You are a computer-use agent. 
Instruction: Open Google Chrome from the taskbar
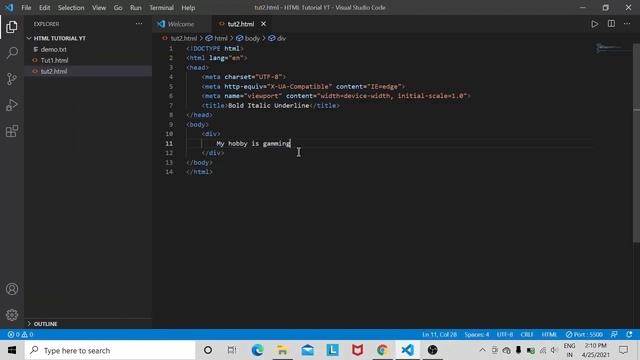point(382,350)
